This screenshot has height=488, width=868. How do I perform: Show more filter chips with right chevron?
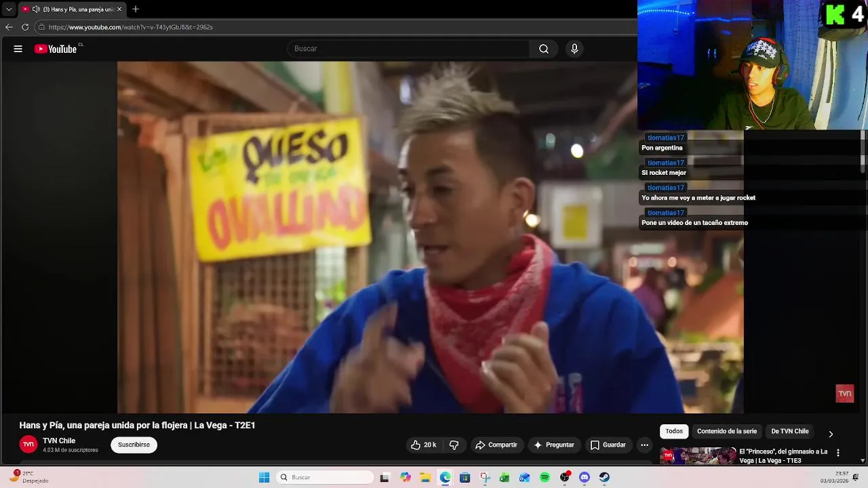831,434
